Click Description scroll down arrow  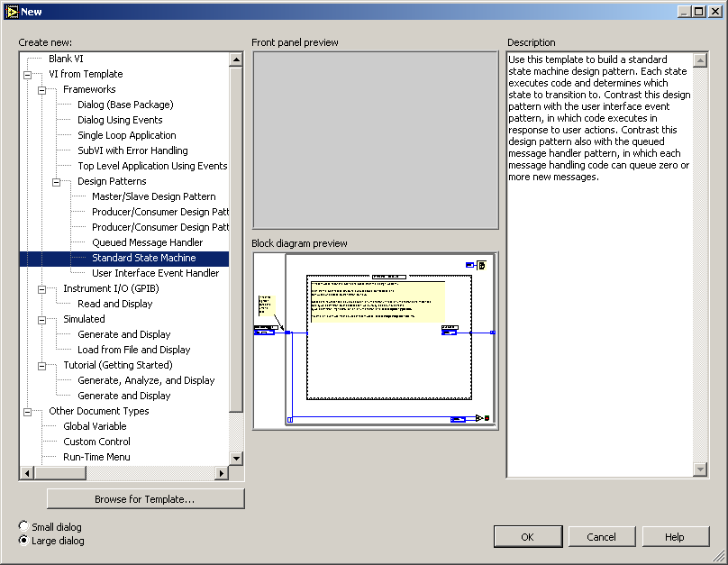[x=700, y=469]
